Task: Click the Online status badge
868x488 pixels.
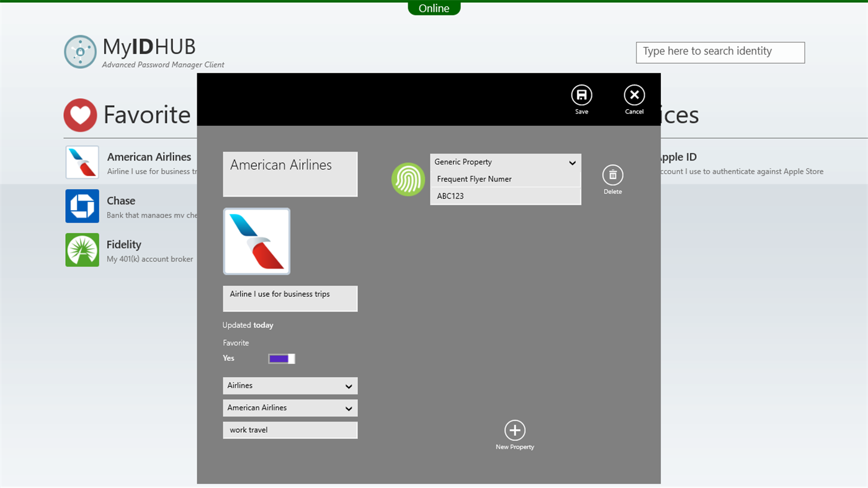Action: click(x=434, y=8)
